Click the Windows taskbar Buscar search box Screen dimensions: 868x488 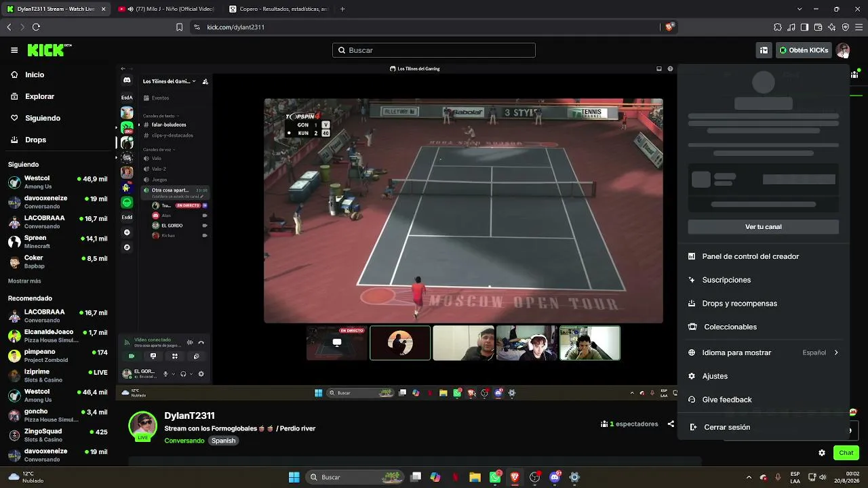tap(353, 477)
